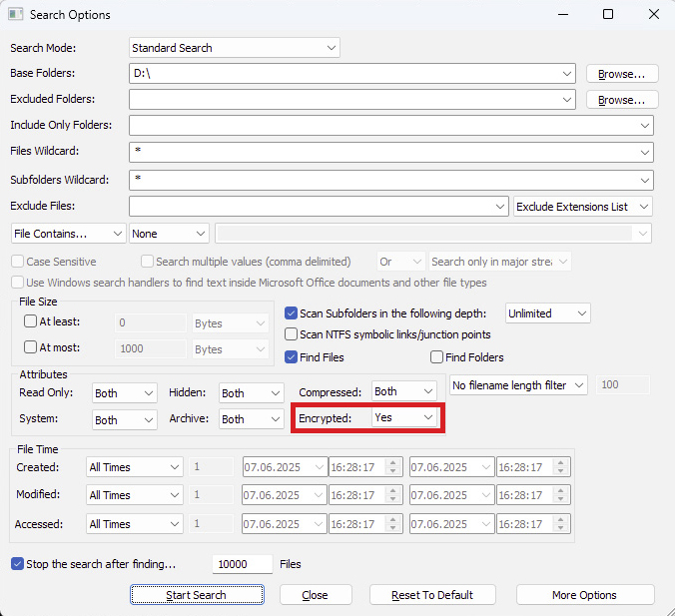The image size is (675, 616).
Task: Click the Files Wildcard field
Action: click(x=390, y=152)
